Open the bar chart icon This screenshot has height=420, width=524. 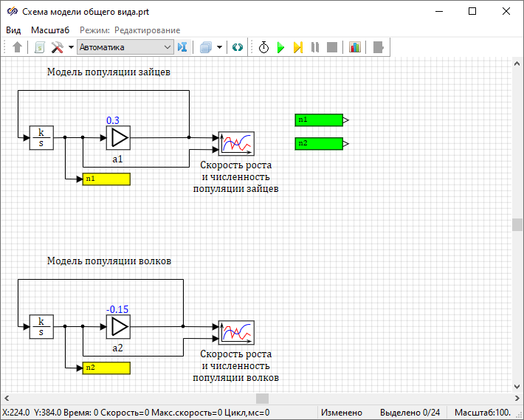click(355, 47)
